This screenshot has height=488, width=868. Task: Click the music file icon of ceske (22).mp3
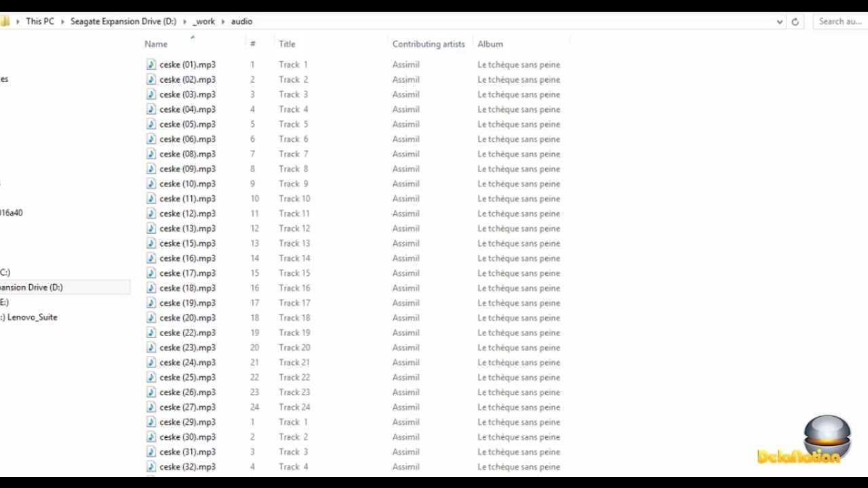(x=151, y=333)
